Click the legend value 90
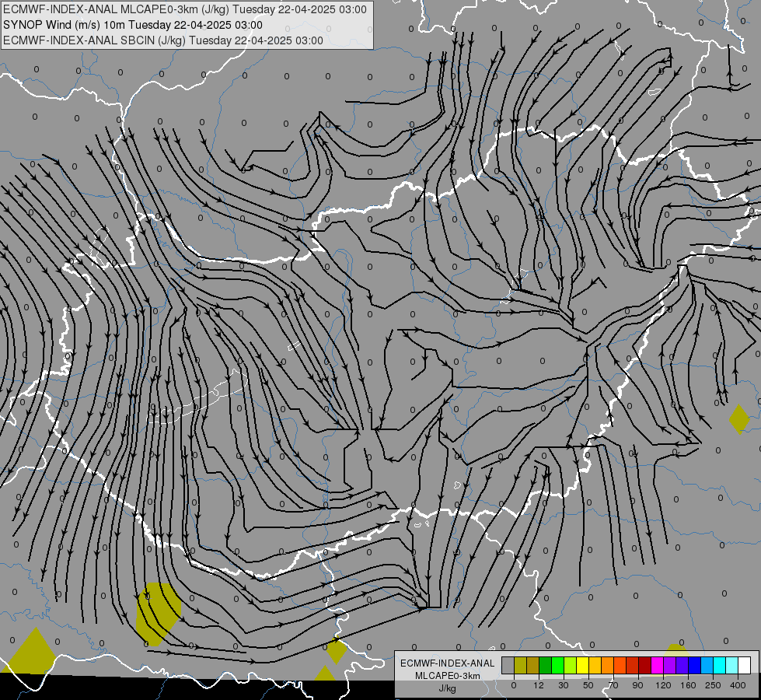 [x=637, y=685]
